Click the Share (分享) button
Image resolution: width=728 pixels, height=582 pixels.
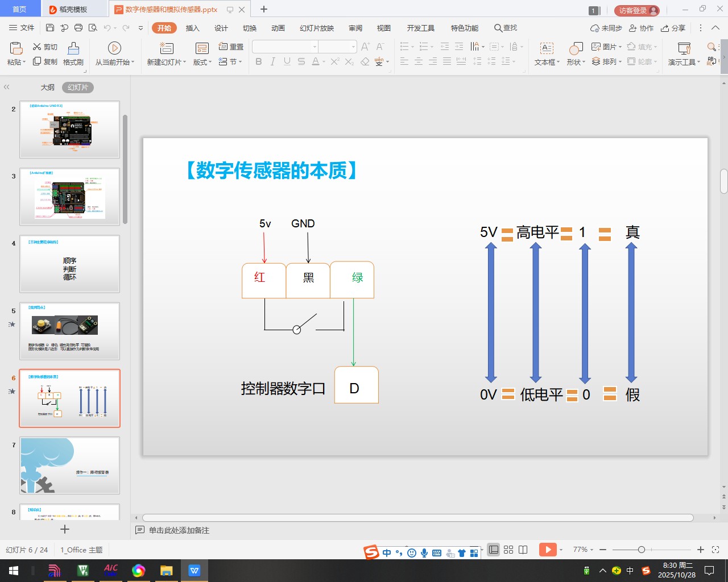pyautogui.click(x=673, y=28)
